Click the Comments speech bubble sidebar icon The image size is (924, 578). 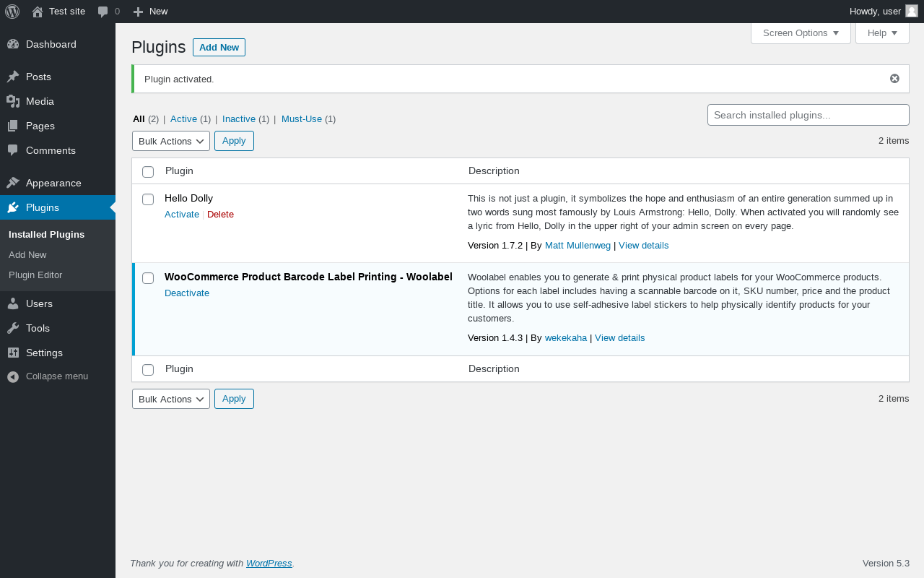coord(13,150)
